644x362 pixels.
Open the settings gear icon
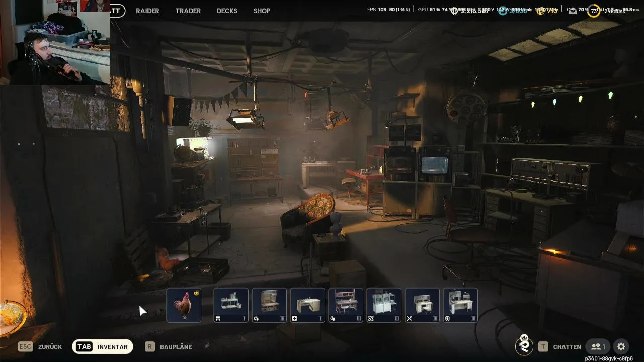pyautogui.click(x=621, y=347)
